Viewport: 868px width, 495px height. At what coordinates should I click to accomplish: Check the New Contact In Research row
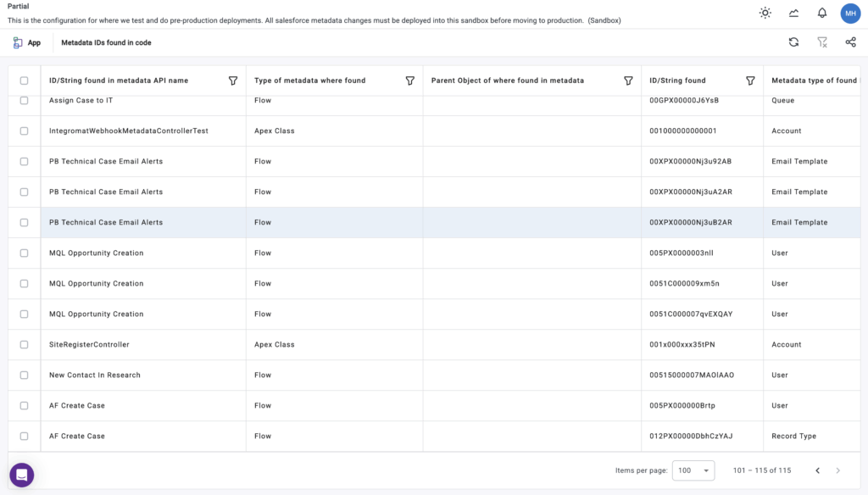24,375
